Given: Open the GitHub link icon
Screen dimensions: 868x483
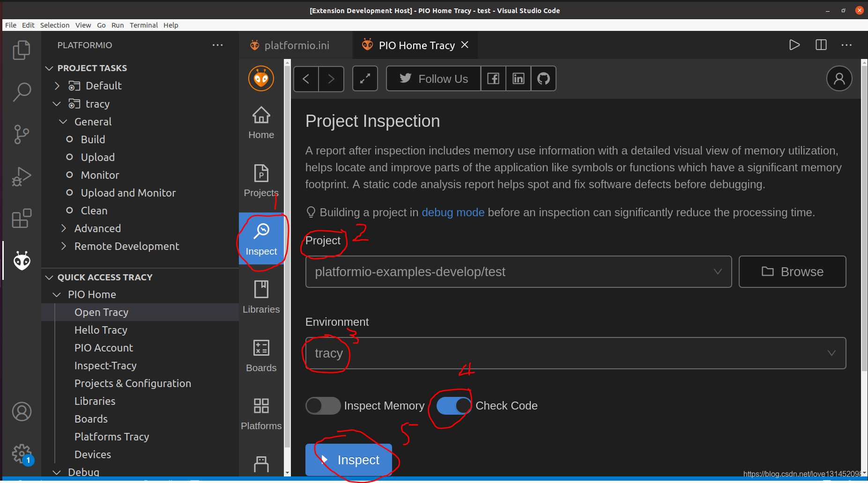Looking at the screenshot, I should 543,79.
